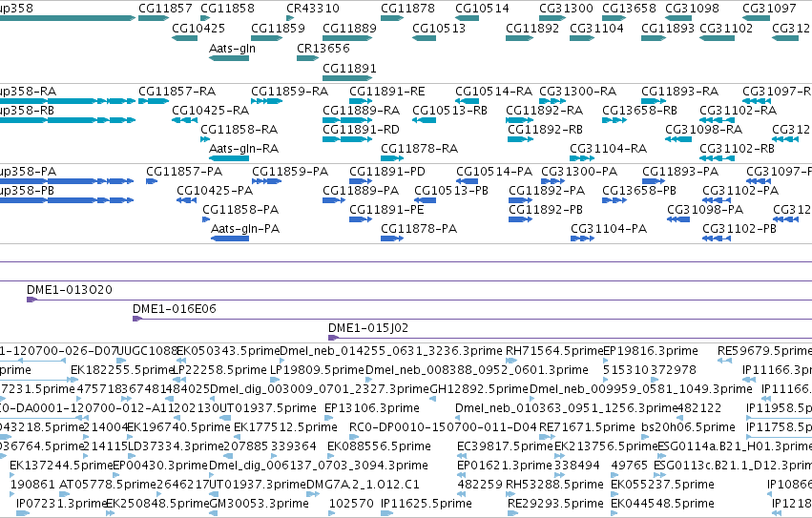Open transcript CG11878-RA
The height and width of the screenshot is (518, 812).
420,149
